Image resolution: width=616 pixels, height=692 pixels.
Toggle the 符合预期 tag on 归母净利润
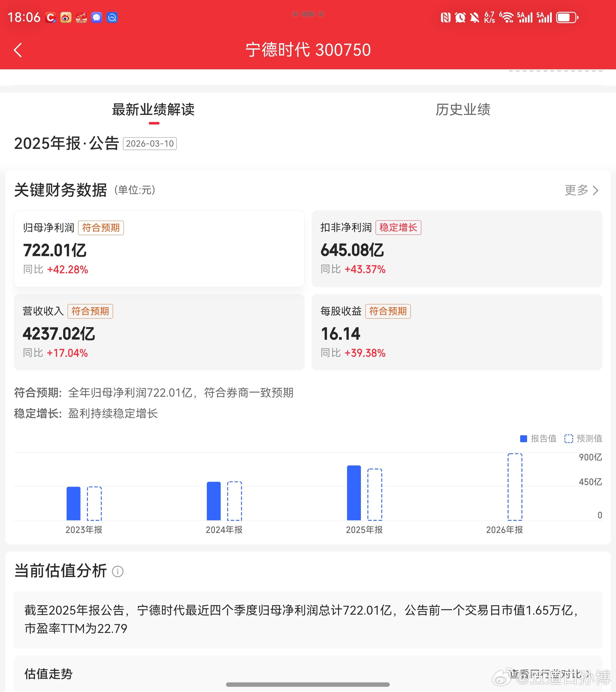coord(101,228)
